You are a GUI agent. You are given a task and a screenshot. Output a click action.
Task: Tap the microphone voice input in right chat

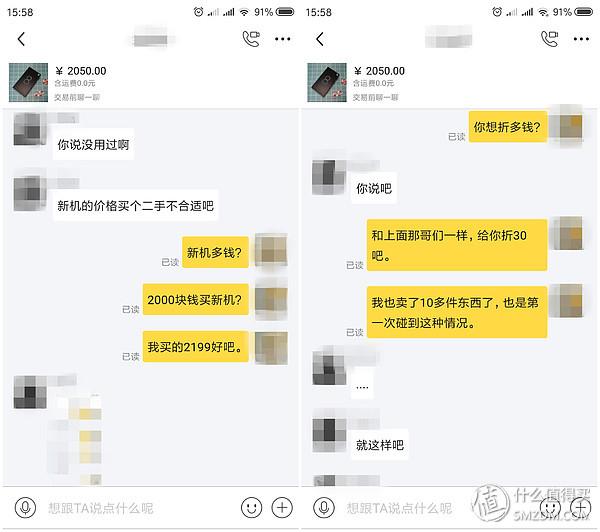coord(324,508)
